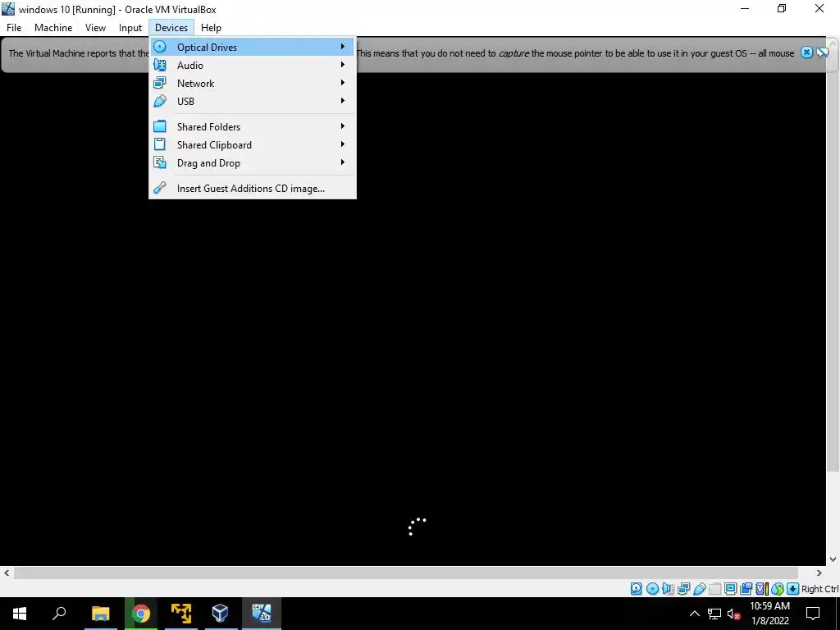Expand the USB submenu arrow
Viewport: 840px width, 630px height.
[x=343, y=101]
